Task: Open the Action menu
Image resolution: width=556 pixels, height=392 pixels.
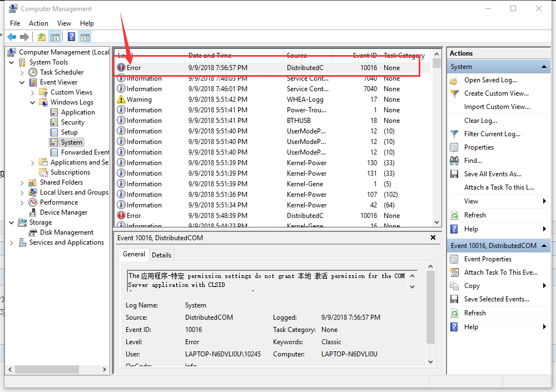Action: 38,23
